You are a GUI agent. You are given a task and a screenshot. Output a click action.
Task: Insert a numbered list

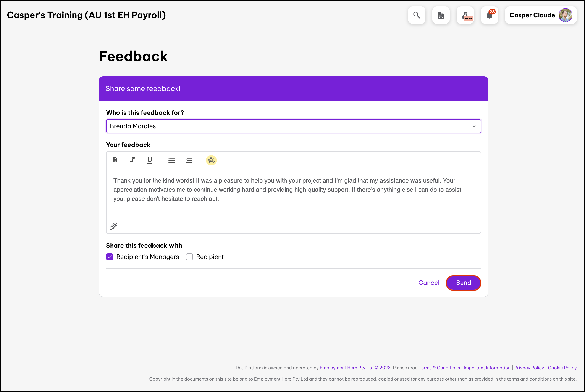coord(189,160)
